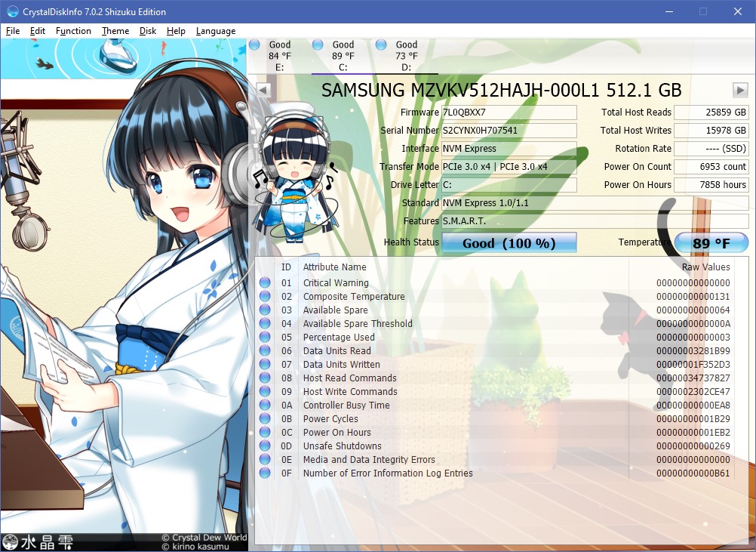
Task: Click the Drive Letter field
Action: point(509,185)
